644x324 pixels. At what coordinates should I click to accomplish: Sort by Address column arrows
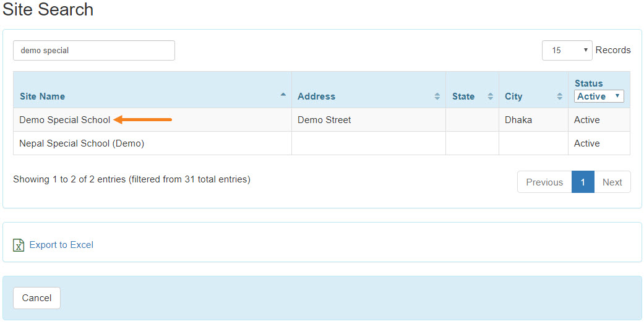[437, 96]
